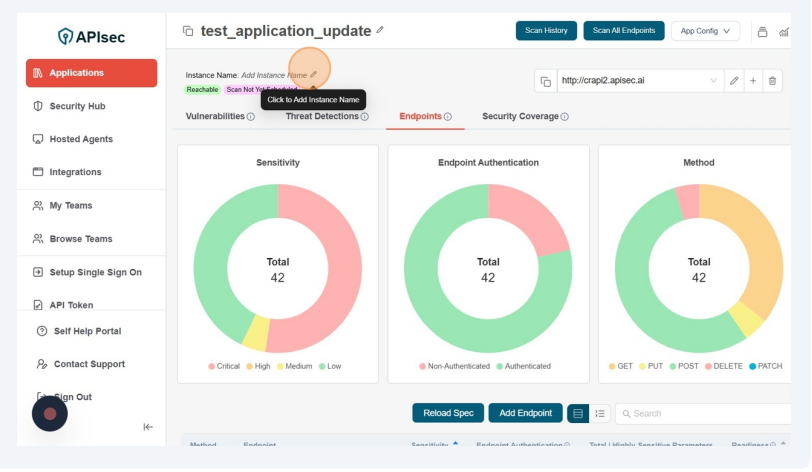Open the App Config dropdown
Screen dimensions: 812x472
[705, 31]
